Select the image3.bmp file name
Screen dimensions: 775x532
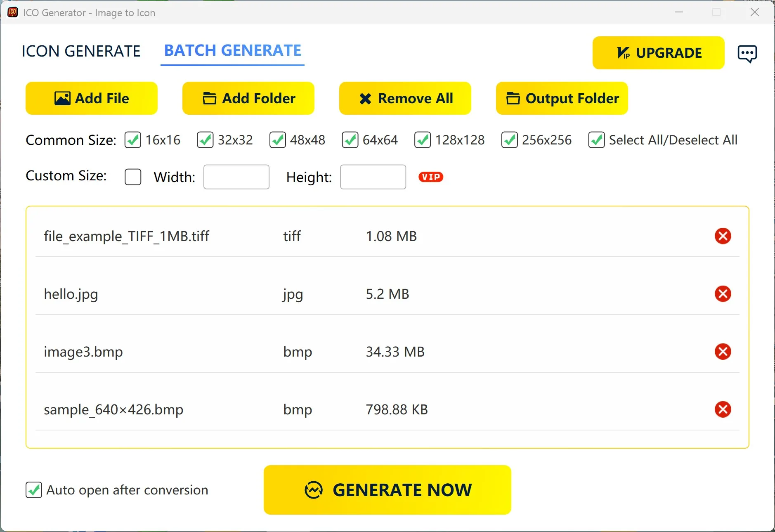coord(83,352)
